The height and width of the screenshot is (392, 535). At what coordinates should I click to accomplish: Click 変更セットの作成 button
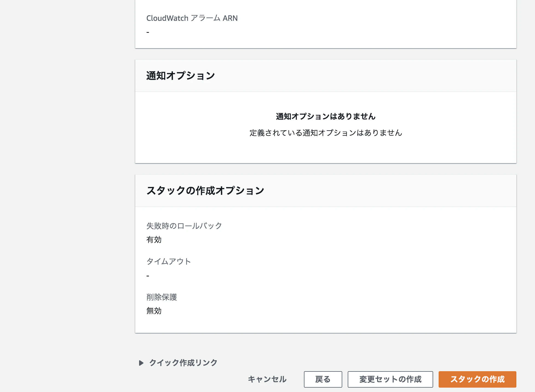390,379
